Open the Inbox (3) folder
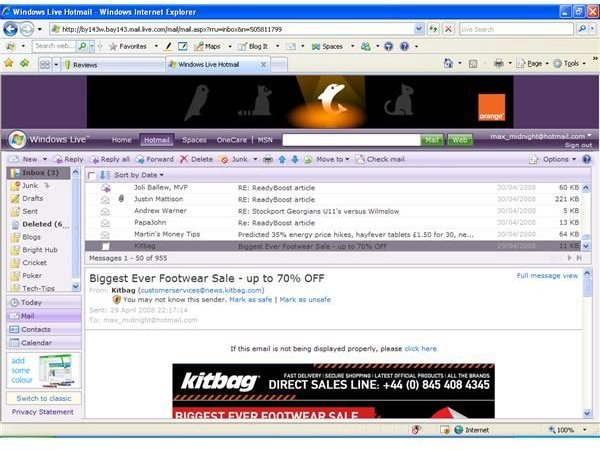The height and width of the screenshot is (450, 600). point(39,173)
